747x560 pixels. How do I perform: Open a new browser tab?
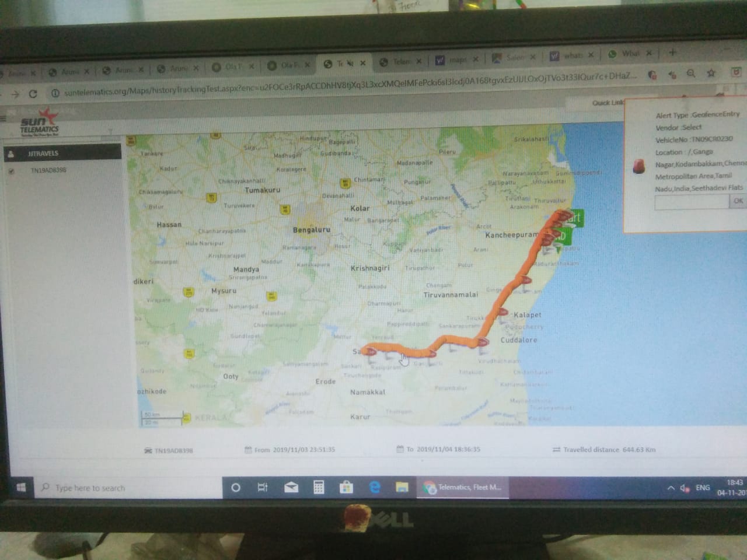[672, 52]
